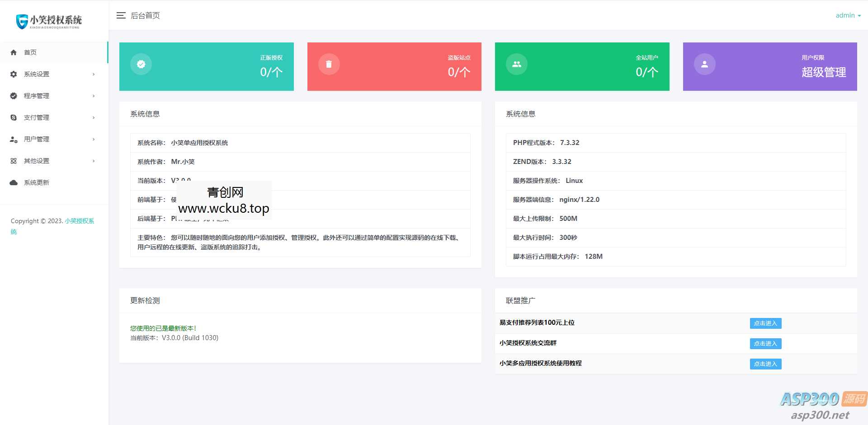Click the users icon for 用户管理
The width and height of the screenshot is (868, 425).
click(x=13, y=139)
